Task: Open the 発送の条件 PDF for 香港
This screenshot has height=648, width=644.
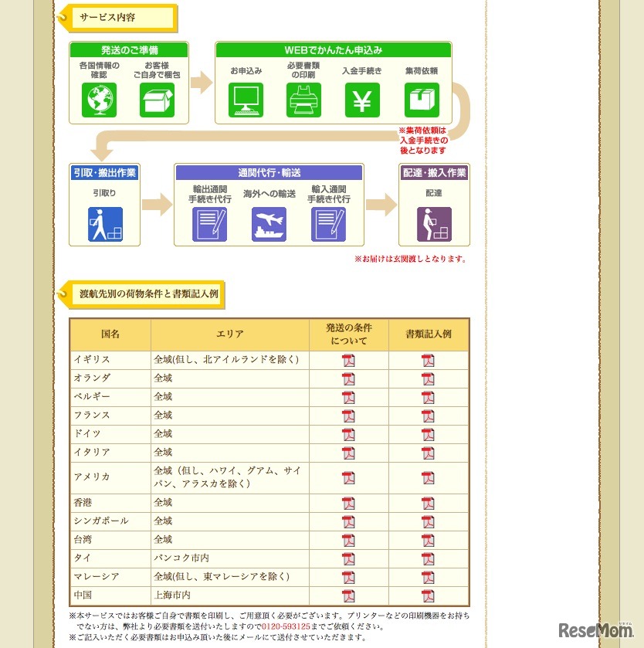Action: (349, 504)
